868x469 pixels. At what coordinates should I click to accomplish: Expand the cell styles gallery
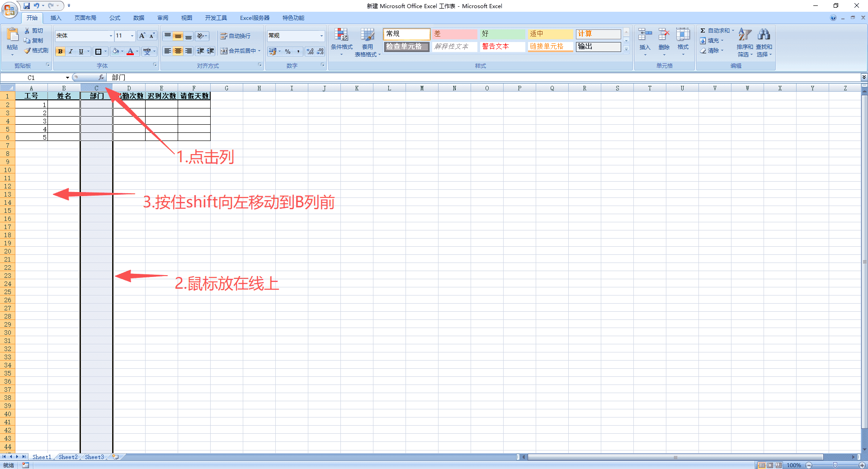[x=626, y=50]
